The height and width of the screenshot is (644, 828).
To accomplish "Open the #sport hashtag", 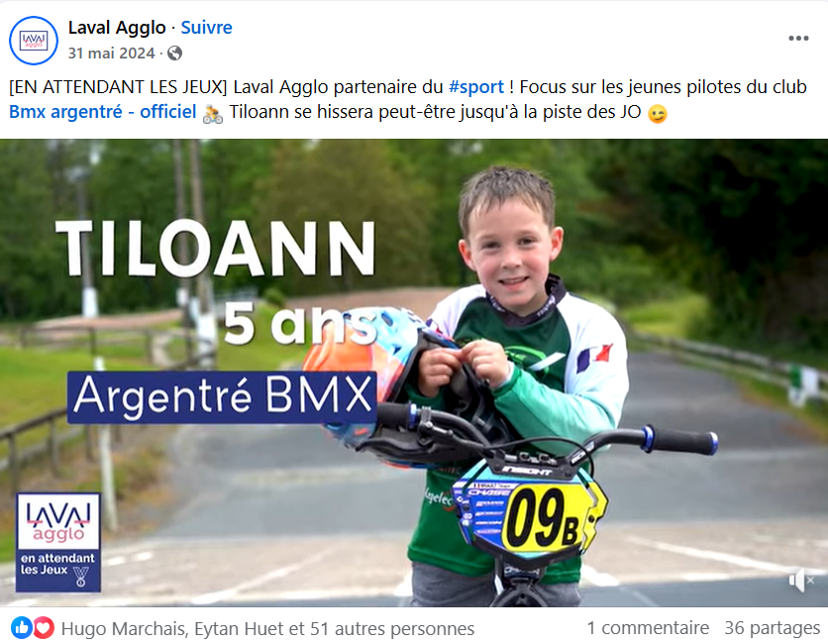I will click(x=476, y=86).
